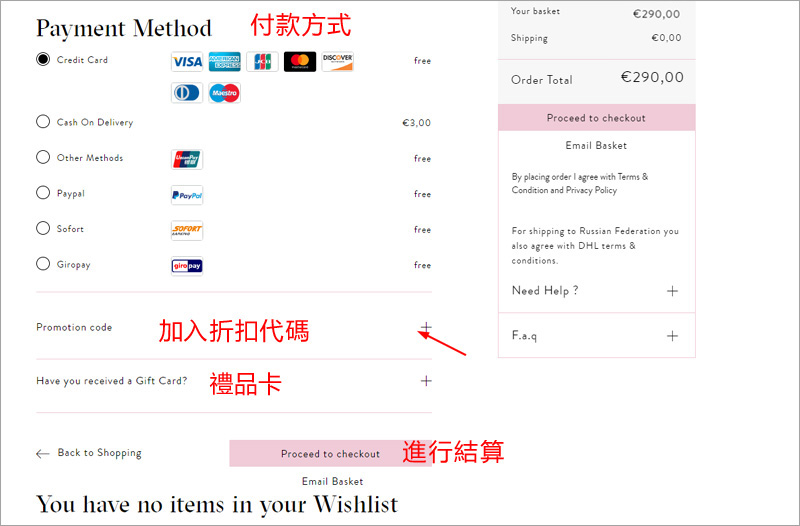Select Paypal as payment method

(x=43, y=192)
